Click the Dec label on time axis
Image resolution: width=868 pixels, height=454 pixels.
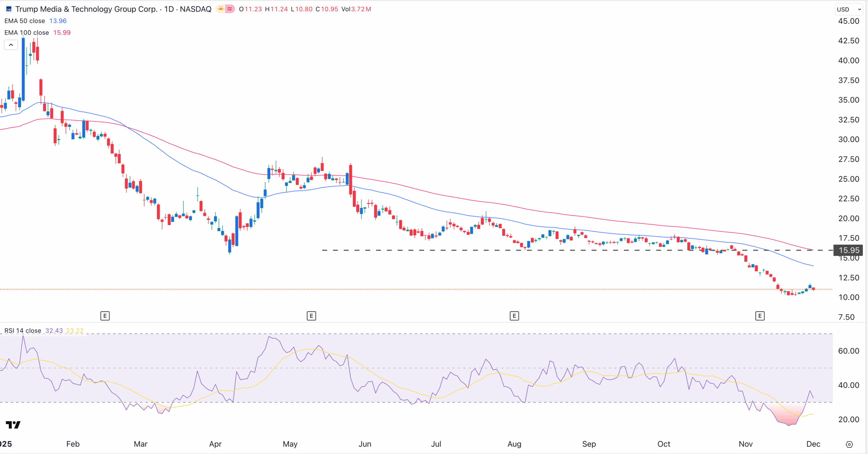point(813,444)
